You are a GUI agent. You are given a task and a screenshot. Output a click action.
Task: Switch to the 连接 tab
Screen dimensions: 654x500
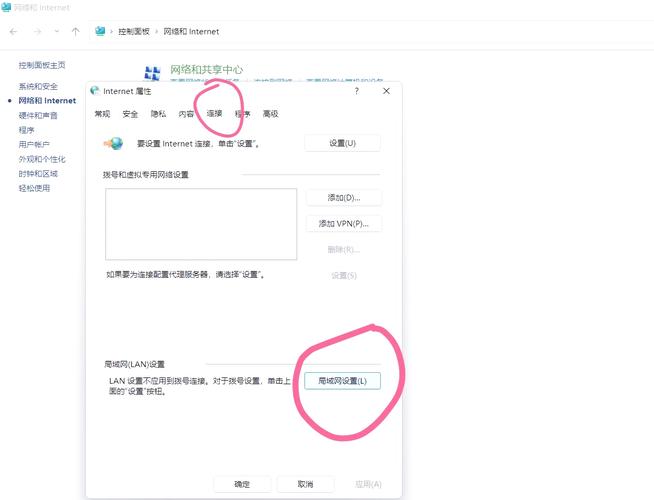point(214,113)
